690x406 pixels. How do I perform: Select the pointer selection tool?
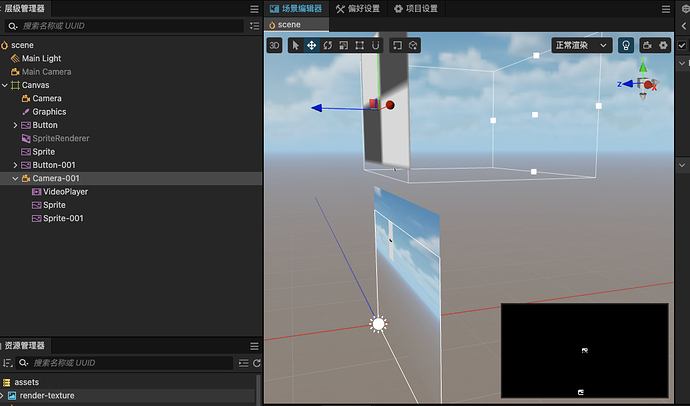pyautogui.click(x=296, y=45)
